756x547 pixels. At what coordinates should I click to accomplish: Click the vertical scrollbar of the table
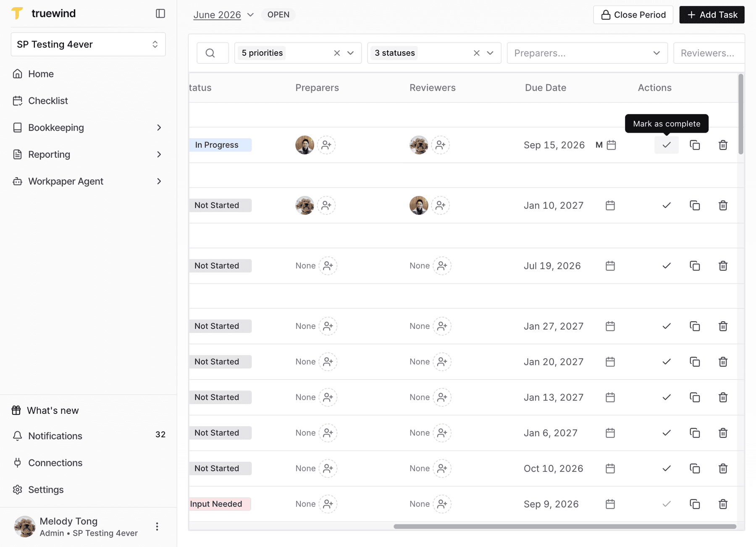click(741, 114)
